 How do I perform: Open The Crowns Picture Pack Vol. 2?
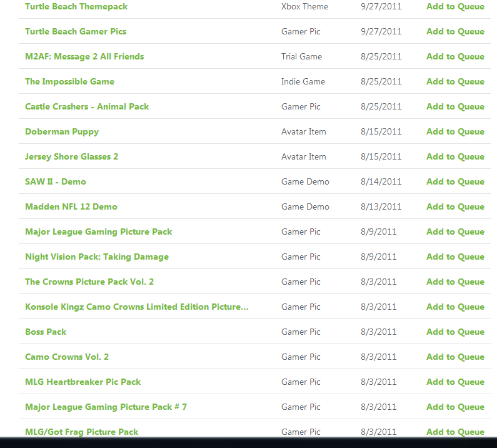(89, 282)
